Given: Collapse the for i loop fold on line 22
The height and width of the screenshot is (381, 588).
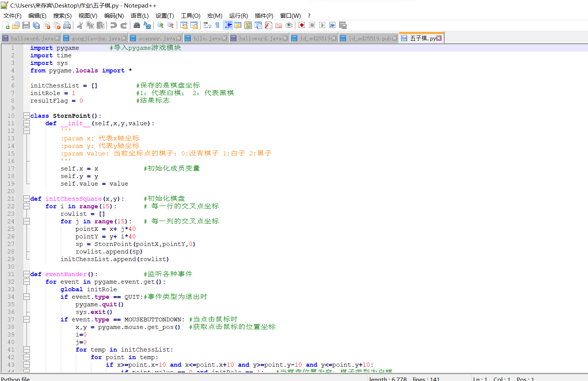Looking at the screenshot, I should [x=26, y=206].
